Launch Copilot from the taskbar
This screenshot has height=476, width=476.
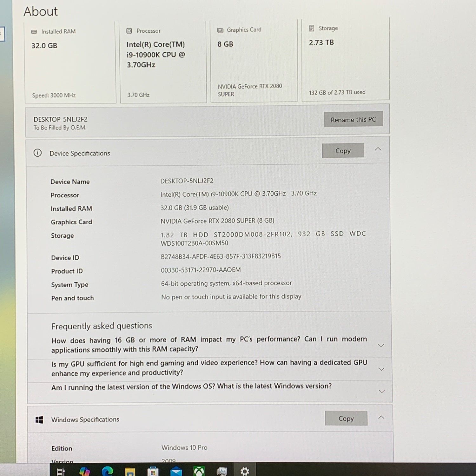84,472
